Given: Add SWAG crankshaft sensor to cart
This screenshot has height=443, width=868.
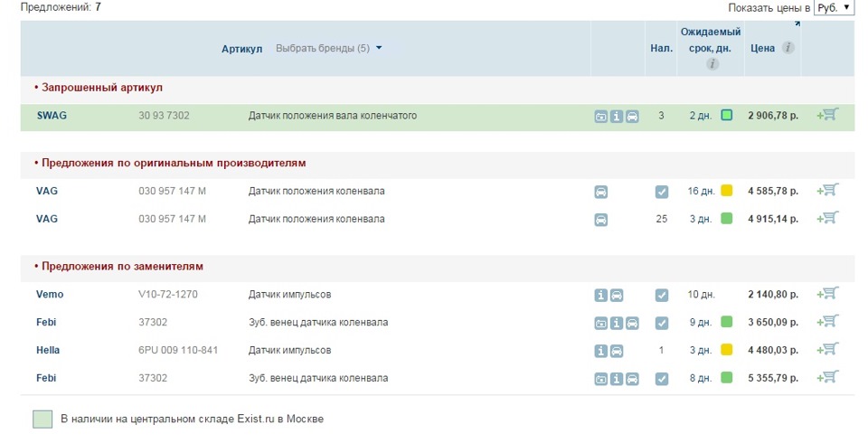Looking at the screenshot, I should coord(827,115).
